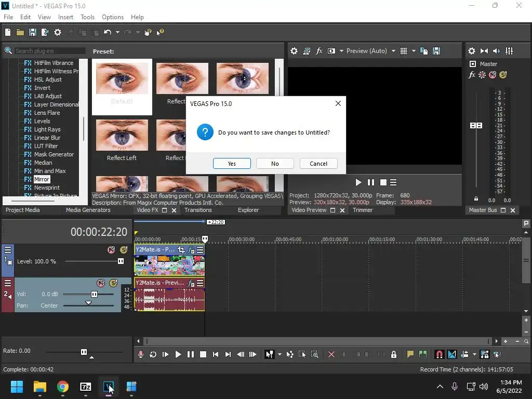Open the Split Screen View dropdown arrow
532x399 pixels.
pyautogui.click(x=341, y=51)
